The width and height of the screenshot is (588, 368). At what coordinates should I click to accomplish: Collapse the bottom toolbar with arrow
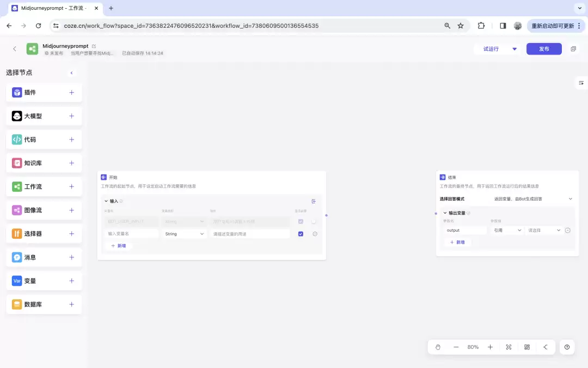(545, 347)
